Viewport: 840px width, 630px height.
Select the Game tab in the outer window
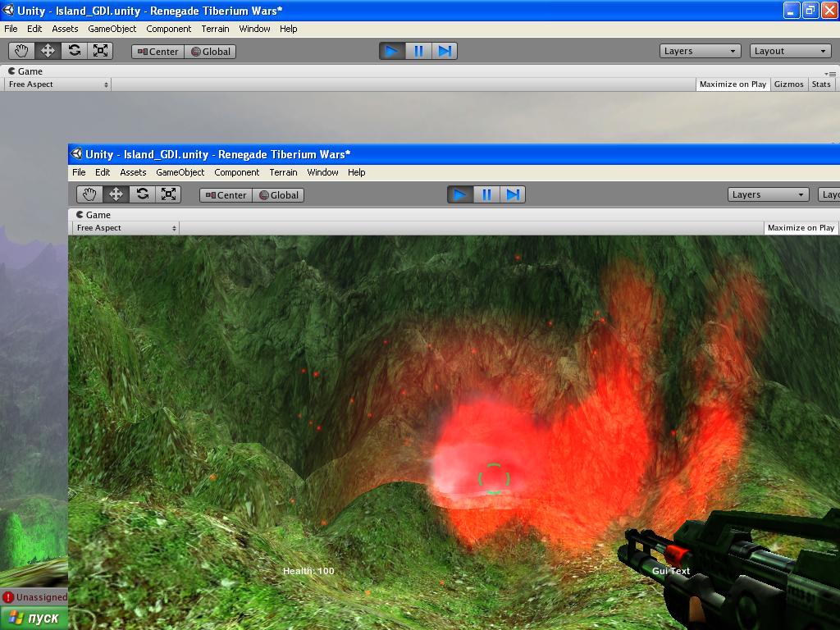click(25, 71)
